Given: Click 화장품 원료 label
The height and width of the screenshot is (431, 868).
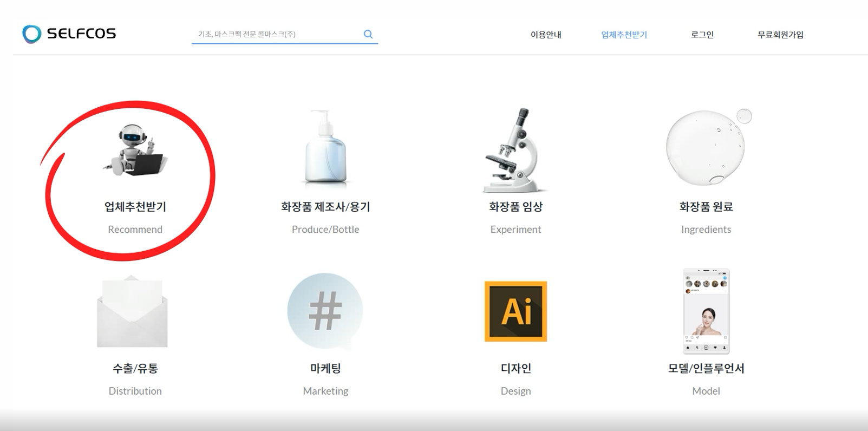Looking at the screenshot, I should 706,206.
